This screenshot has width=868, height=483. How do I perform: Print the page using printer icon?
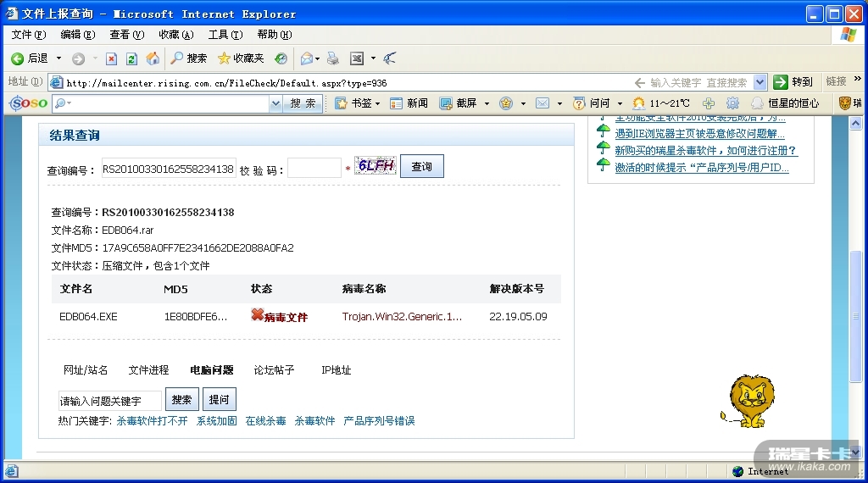click(x=332, y=58)
